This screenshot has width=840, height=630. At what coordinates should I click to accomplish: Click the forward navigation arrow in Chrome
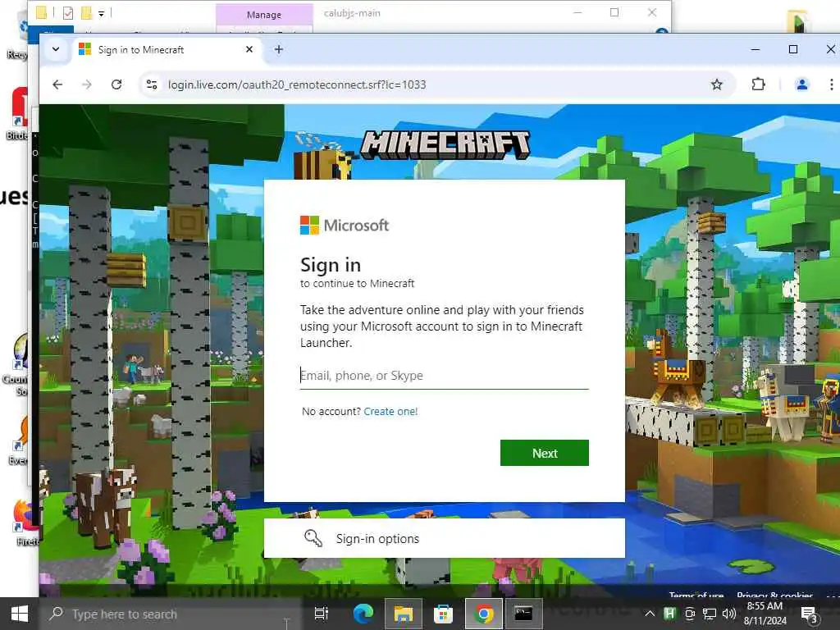coord(87,84)
